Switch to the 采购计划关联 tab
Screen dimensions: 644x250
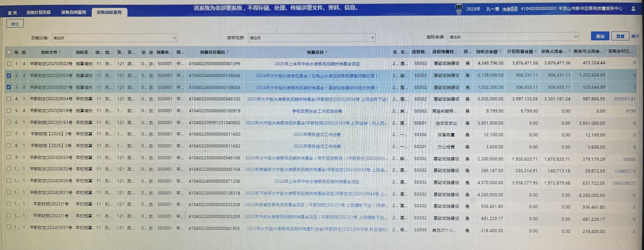pos(39,12)
